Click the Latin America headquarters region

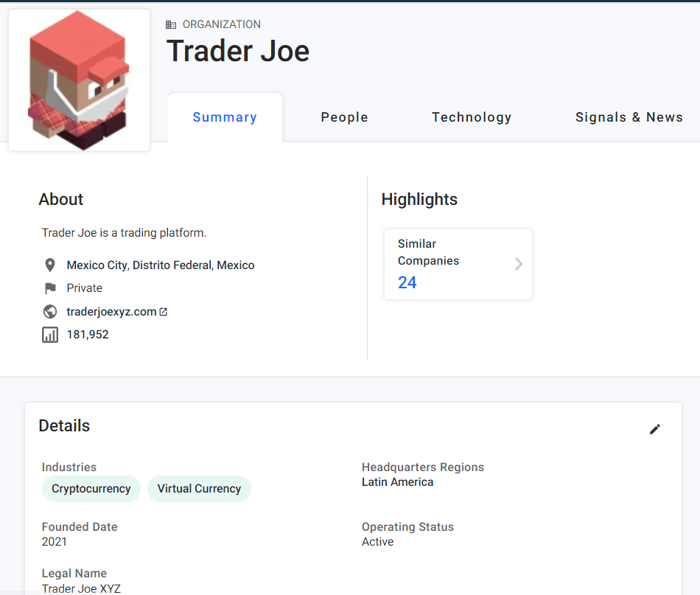click(x=397, y=482)
